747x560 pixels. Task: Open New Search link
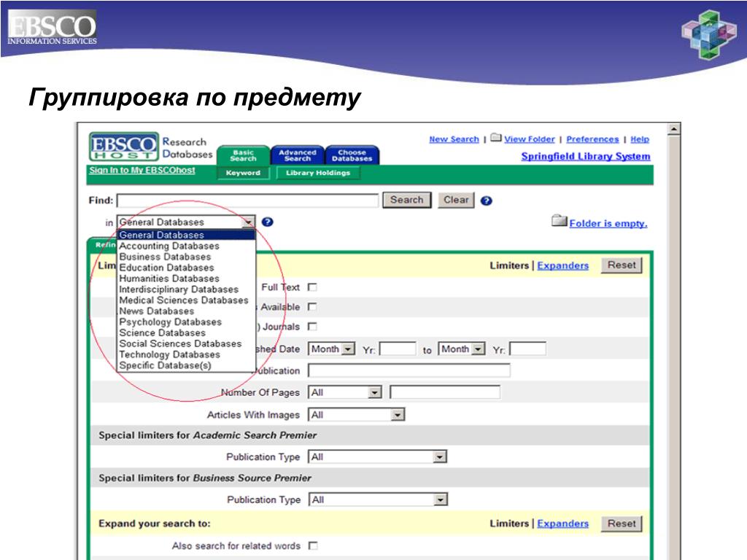click(454, 139)
